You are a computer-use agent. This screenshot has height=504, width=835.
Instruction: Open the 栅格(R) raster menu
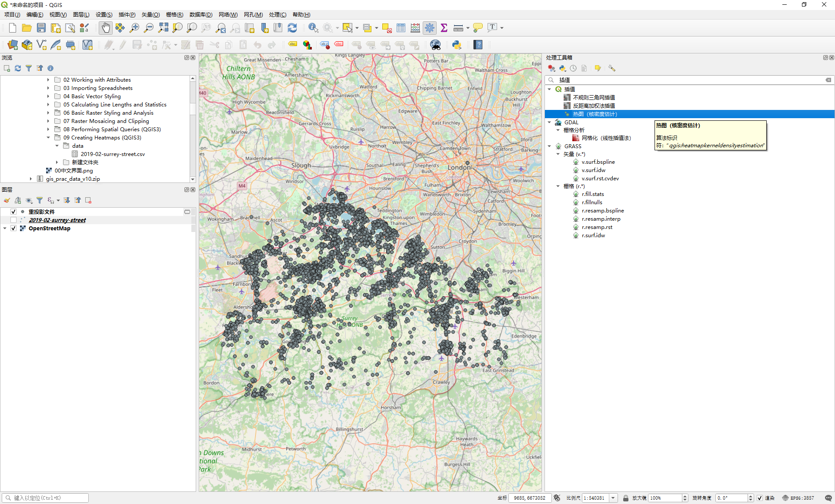point(174,15)
